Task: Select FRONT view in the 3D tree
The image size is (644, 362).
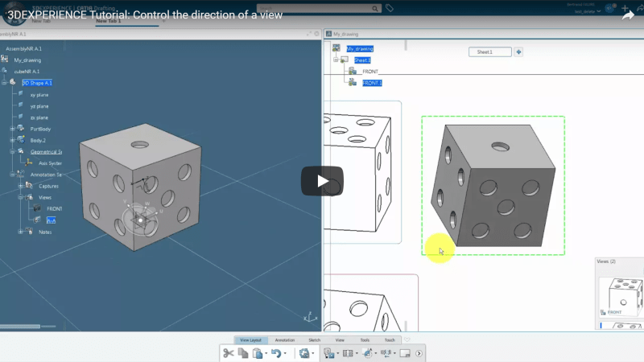Action: coord(54,209)
